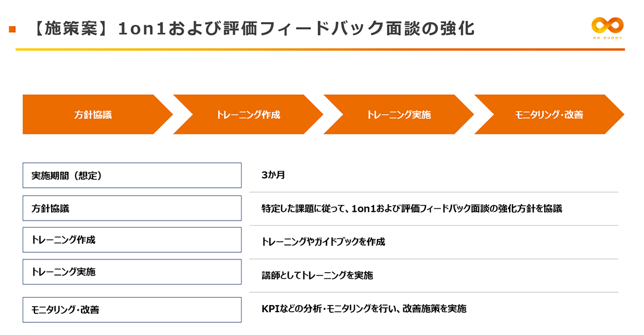Click the トレーニングやガイドブックを作成 description
644x335 pixels.
tap(323, 242)
